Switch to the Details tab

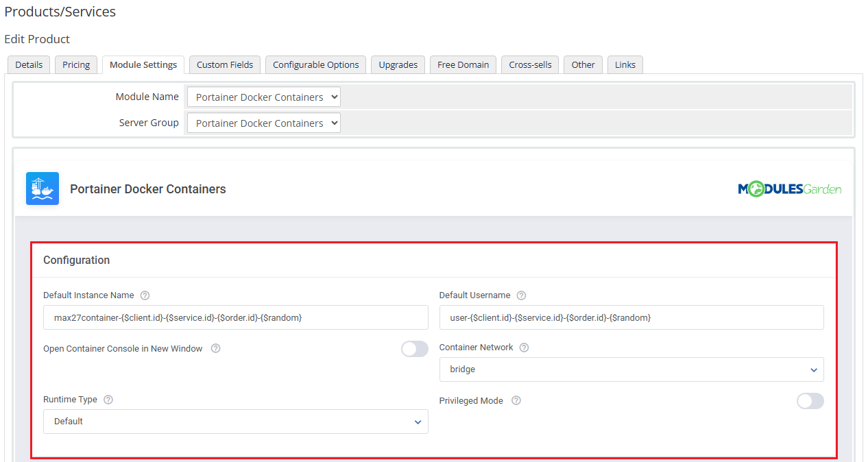click(x=29, y=65)
